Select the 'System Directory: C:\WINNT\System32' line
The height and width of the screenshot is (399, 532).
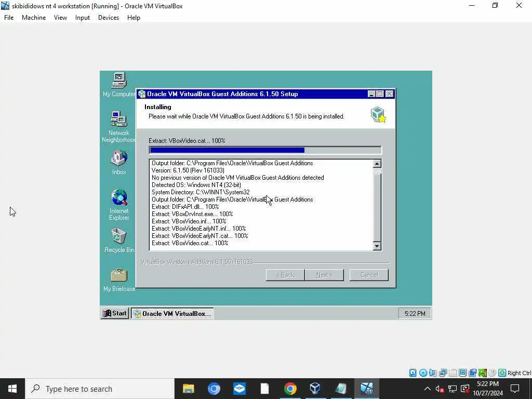[201, 192]
